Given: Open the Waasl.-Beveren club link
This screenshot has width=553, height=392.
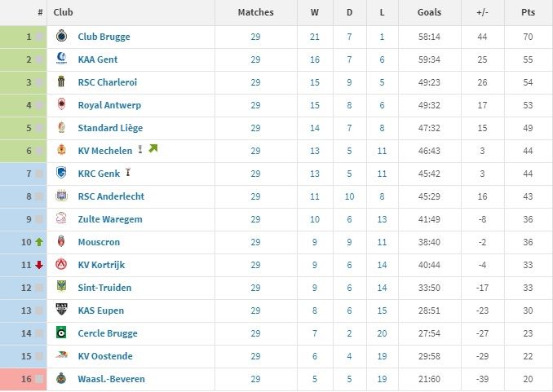Looking at the screenshot, I should [112, 379].
